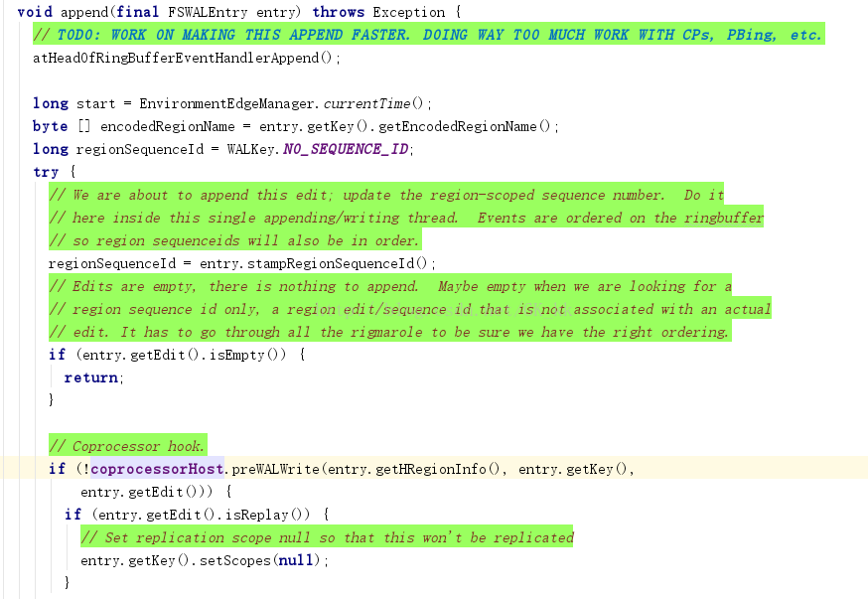
Task: Click the TODO comment about making append faster
Action: 428,35
